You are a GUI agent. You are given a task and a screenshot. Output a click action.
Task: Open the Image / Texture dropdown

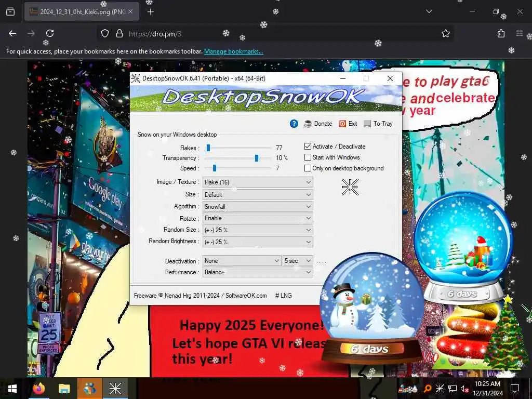(258, 182)
